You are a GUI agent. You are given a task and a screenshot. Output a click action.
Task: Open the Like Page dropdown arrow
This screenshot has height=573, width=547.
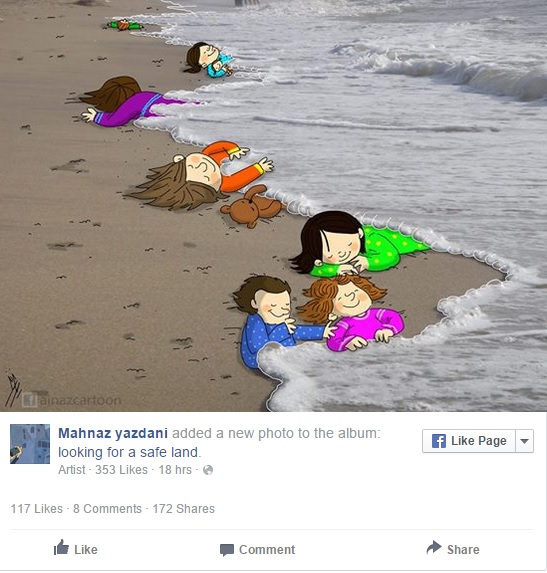click(x=524, y=441)
